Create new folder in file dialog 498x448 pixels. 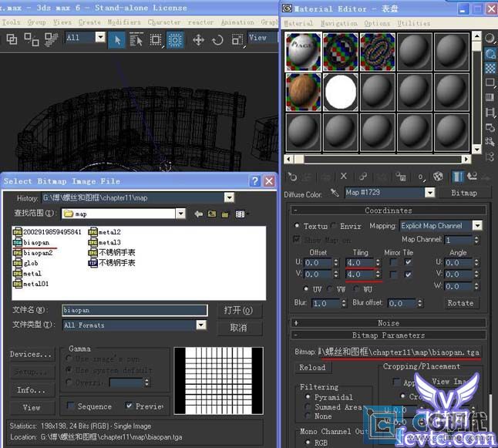pyautogui.click(x=225, y=214)
